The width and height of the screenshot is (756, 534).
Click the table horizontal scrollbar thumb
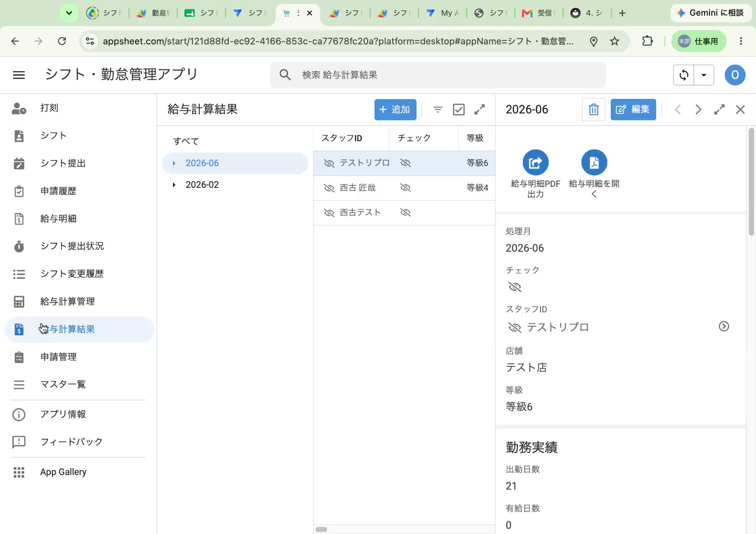pyautogui.click(x=321, y=530)
